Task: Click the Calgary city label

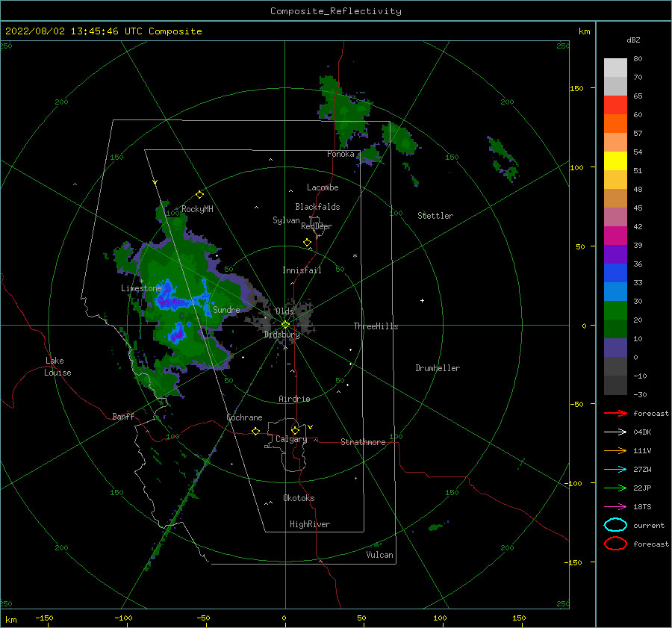Action: (291, 439)
